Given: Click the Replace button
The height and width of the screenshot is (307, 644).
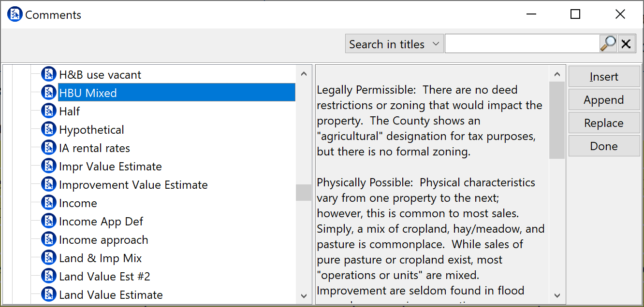Looking at the screenshot, I should point(604,123).
